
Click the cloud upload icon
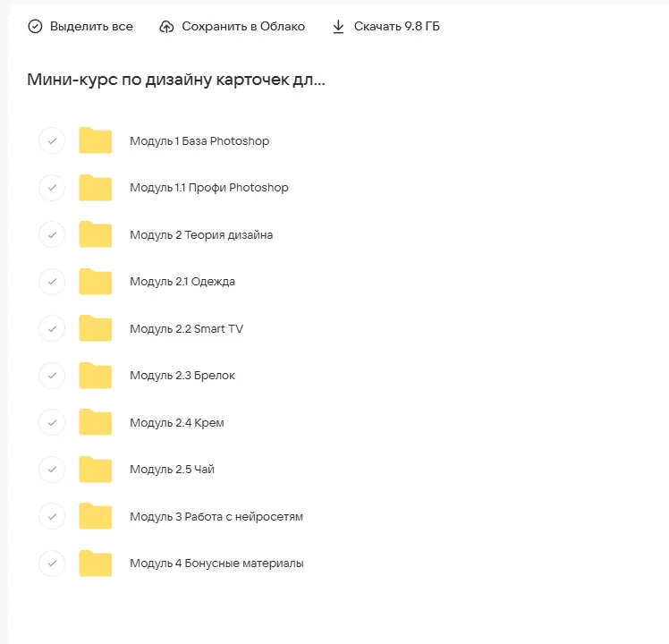[166, 27]
